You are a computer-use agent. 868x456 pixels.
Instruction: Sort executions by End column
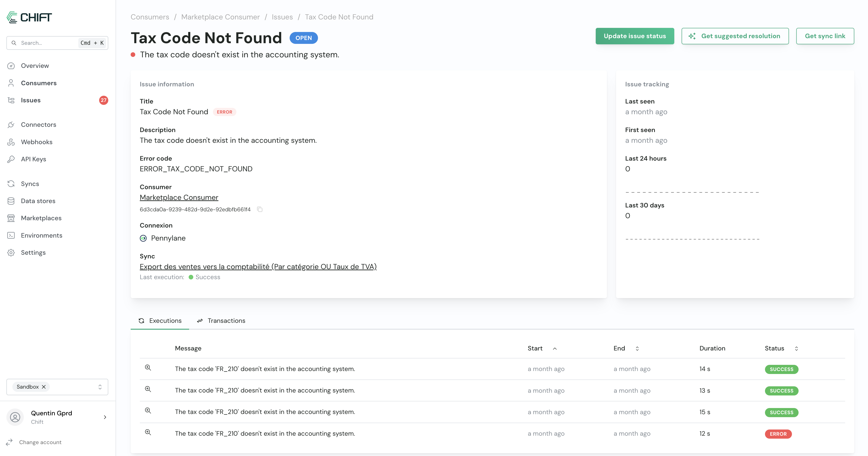[x=637, y=348]
